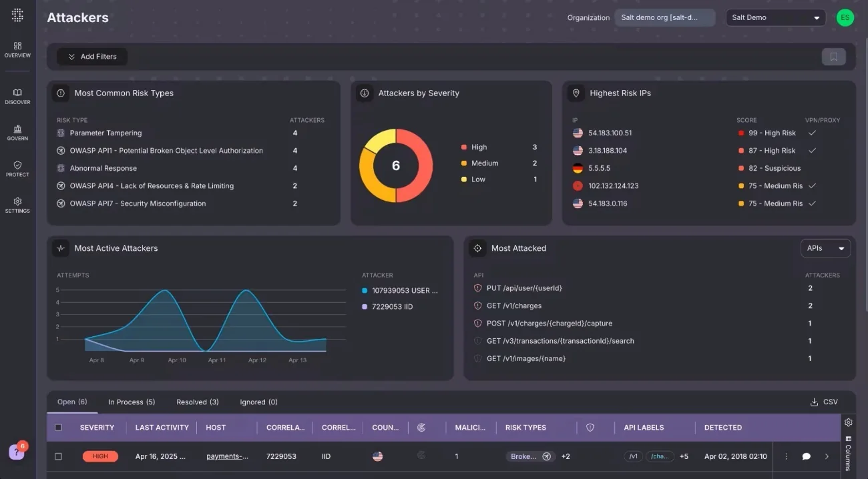Click the bookmark saved filters icon
This screenshot has width=868, height=479.
click(833, 57)
